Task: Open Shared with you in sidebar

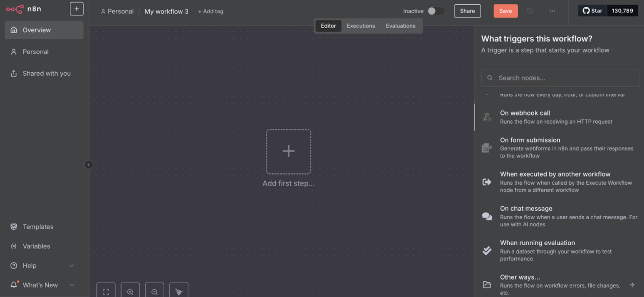Action: (x=44, y=74)
